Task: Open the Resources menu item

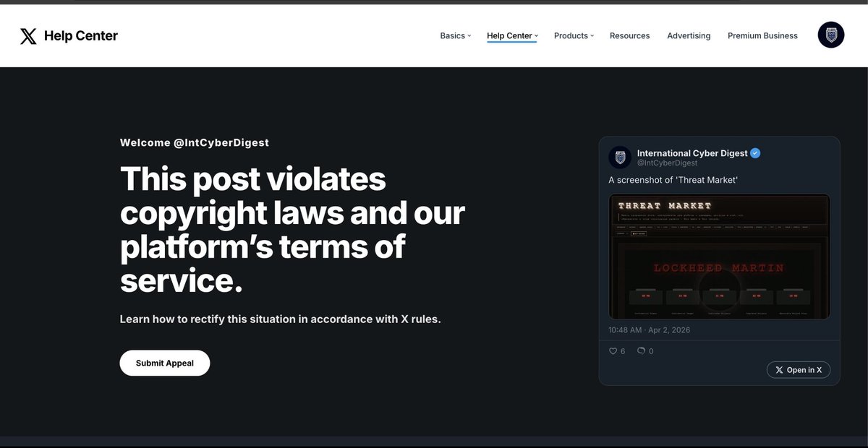Action: point(629,35)
